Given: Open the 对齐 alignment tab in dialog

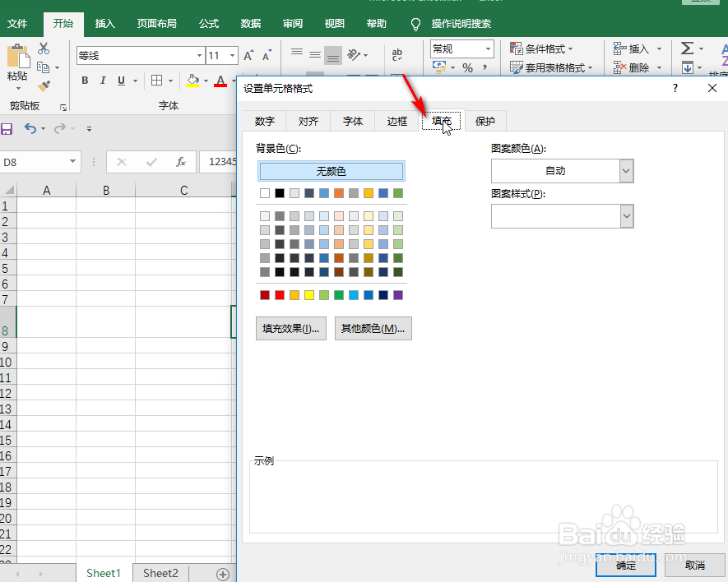Looking at the screenshot, I should 308,121.
